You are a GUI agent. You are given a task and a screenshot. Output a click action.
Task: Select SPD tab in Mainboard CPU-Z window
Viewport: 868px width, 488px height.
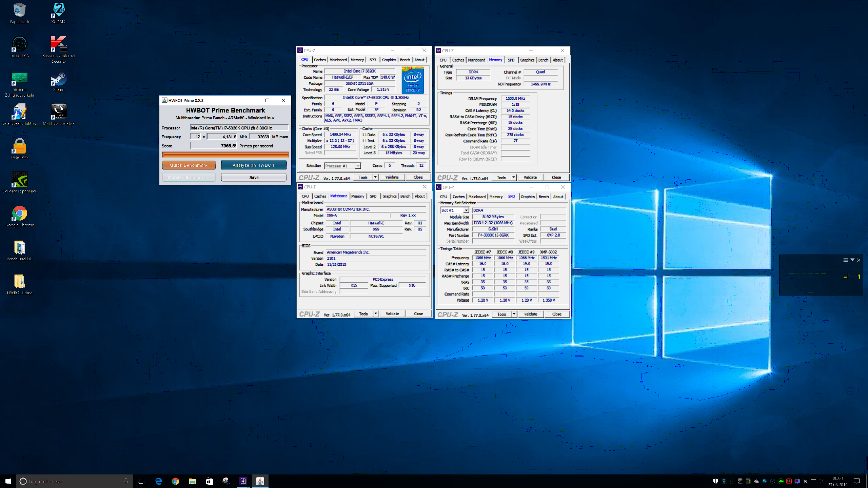(373, 196)
